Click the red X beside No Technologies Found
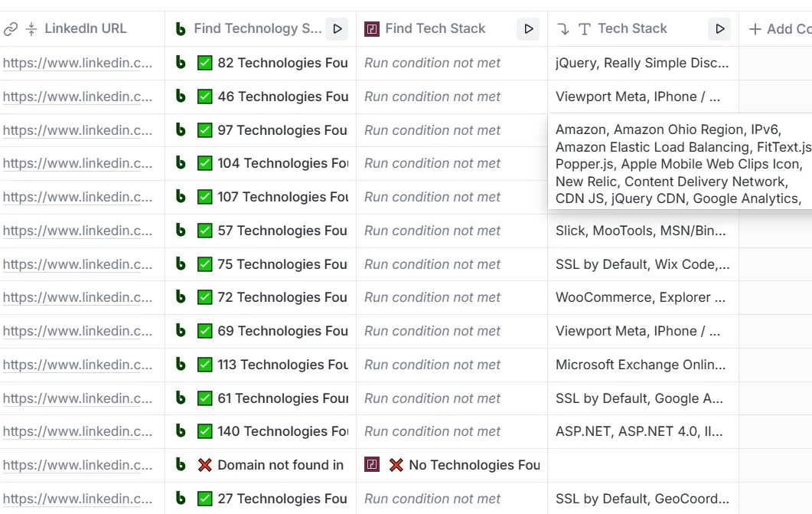Viewport: 812px width, 514px height. (396, 465)
